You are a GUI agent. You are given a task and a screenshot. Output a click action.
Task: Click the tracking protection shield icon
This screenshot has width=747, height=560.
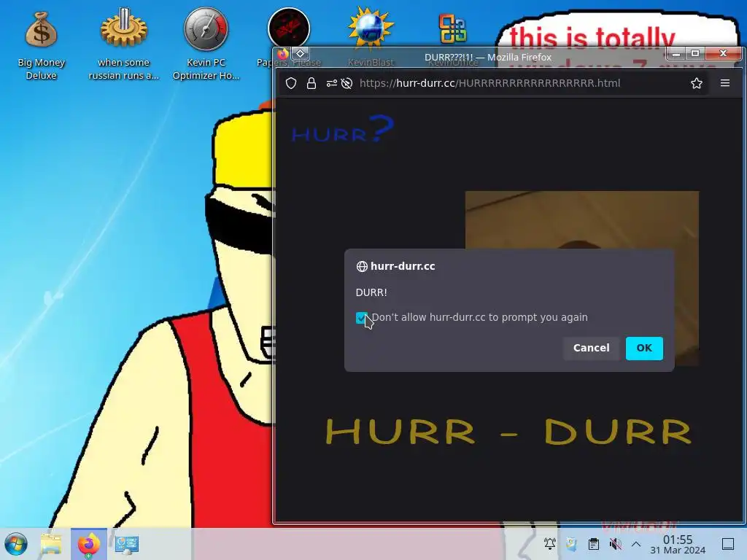tap(291, 83)
